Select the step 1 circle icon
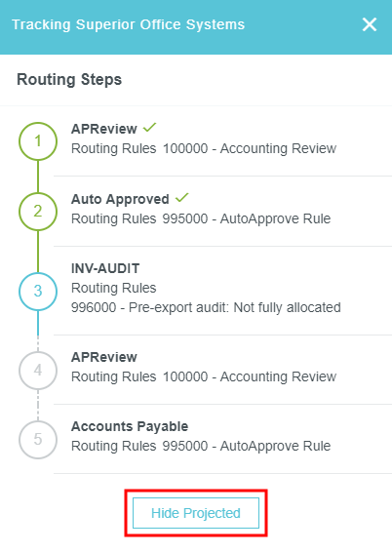Image resolution: width=392 pixels, height=553 pixels. point(38,141)
